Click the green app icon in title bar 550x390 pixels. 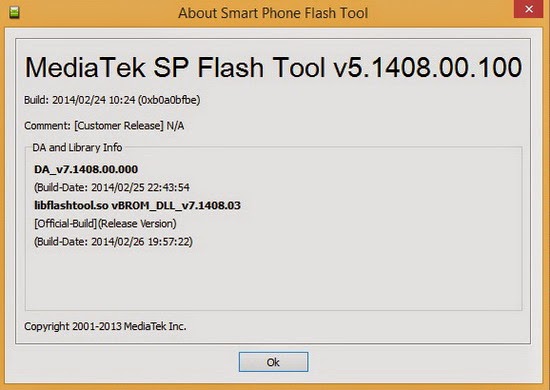14,13
